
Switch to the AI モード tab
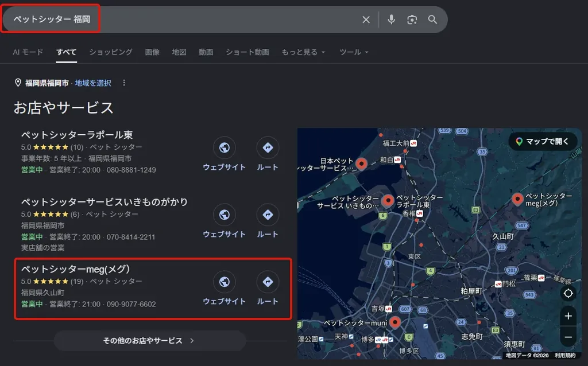tap(28, 52)
